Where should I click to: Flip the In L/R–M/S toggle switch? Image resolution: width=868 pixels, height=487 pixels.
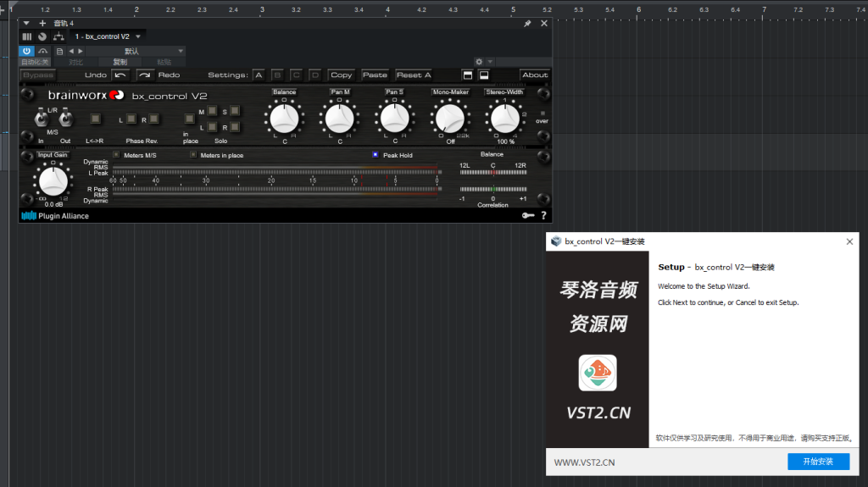point(41,118)
